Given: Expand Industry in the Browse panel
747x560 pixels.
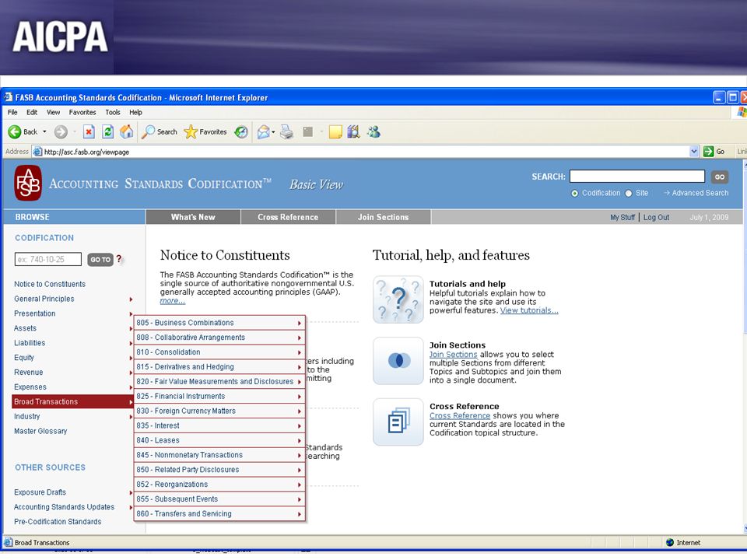Looking at the screenshot, I should point(131,417).
